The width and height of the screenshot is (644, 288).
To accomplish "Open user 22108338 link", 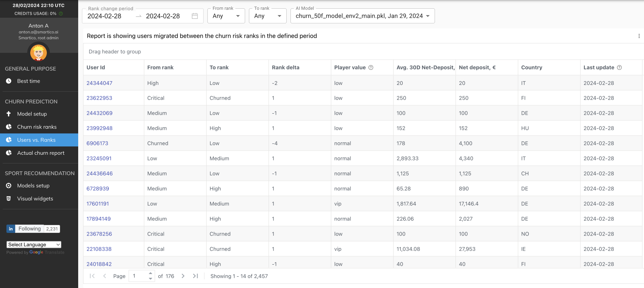I will coord(99,249).
